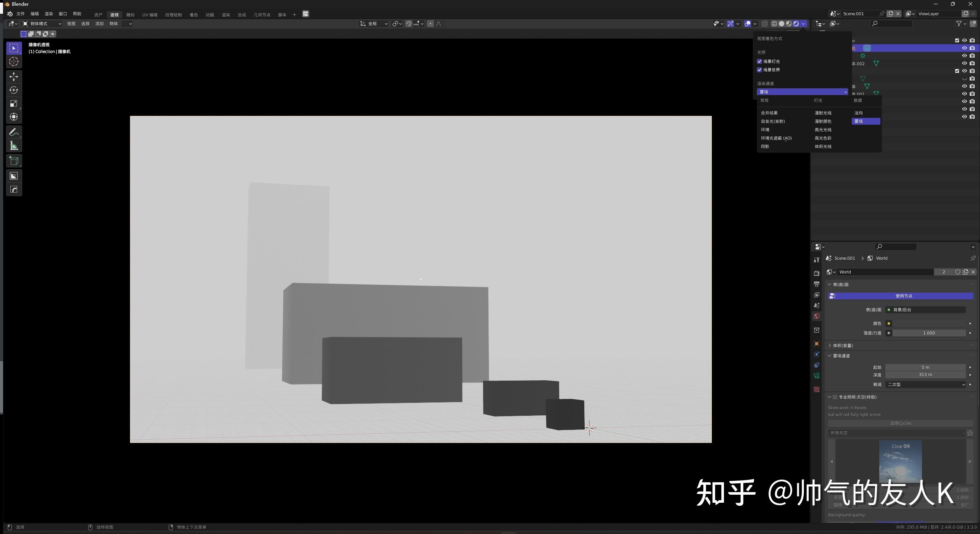Open the Object properties tab

(817, 344)
